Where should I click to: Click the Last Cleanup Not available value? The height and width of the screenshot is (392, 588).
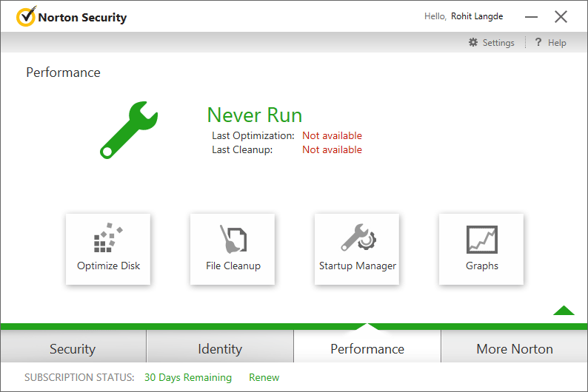[332, 149]
